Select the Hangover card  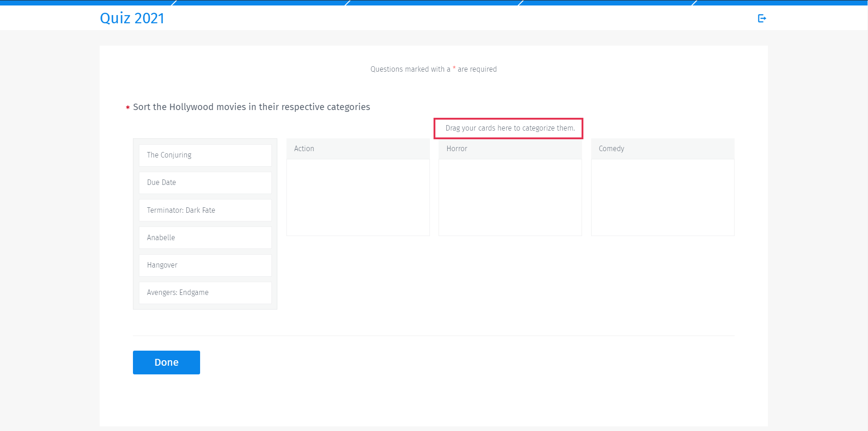205,265
